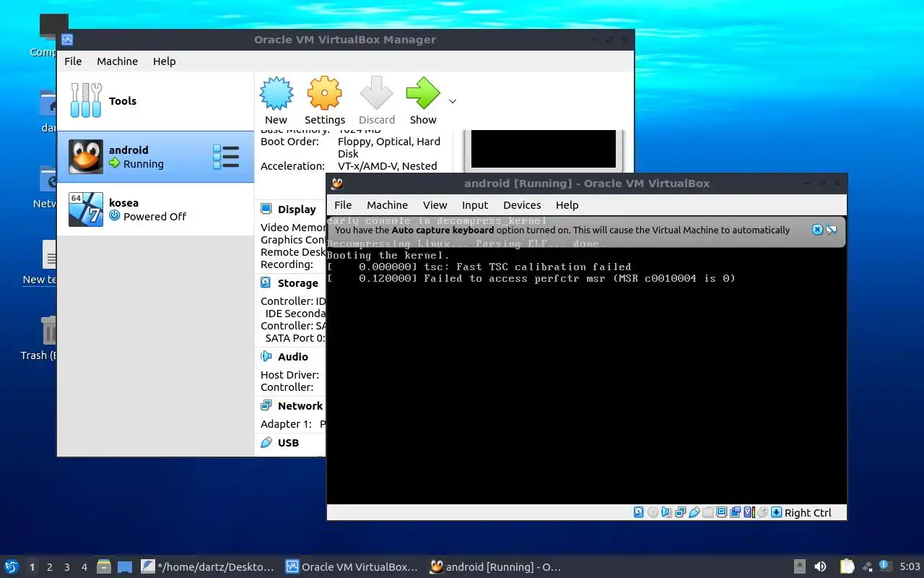
Task: Click the android VM preview thumbnail
Action: (x=544, y=148)
